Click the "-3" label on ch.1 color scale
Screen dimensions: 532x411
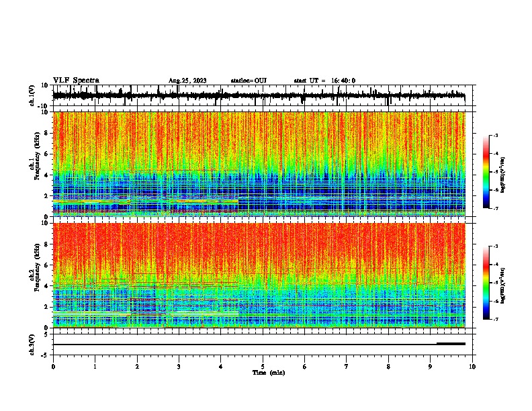(495, 135)
